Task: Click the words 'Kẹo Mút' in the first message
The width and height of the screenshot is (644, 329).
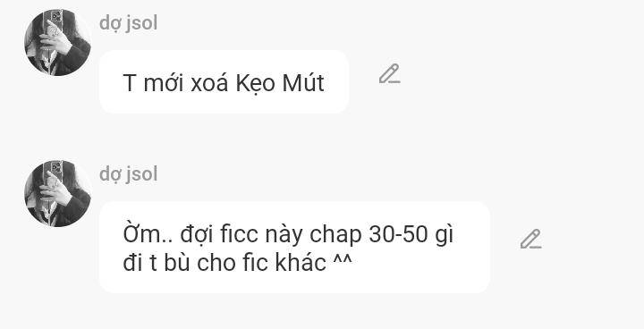Action: point(280,83)
